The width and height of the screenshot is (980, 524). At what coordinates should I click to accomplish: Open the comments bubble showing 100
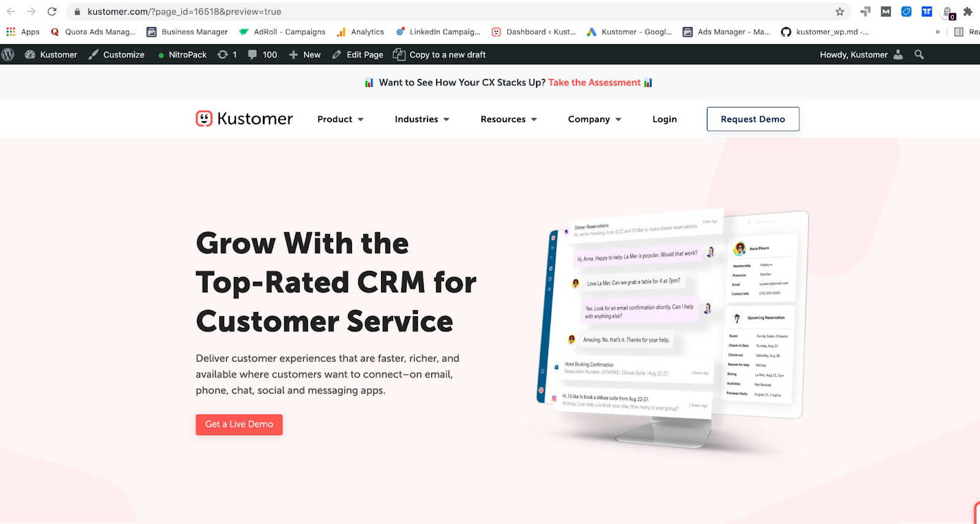coord(262,55)
